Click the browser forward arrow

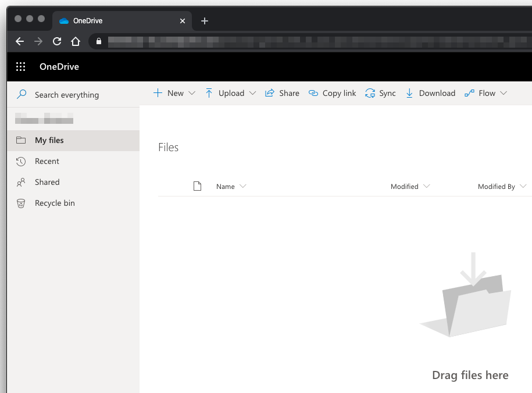(x=38, y=41)
